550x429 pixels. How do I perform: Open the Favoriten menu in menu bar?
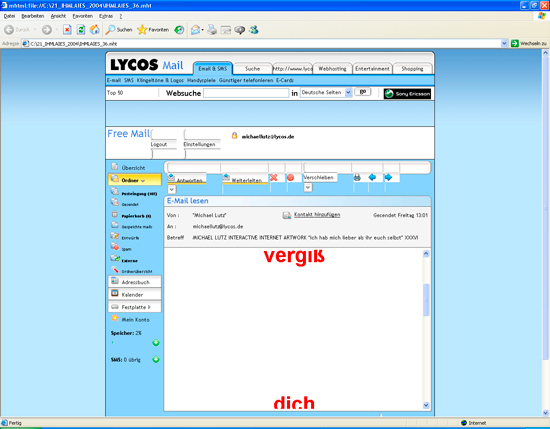tap(82, 16)
